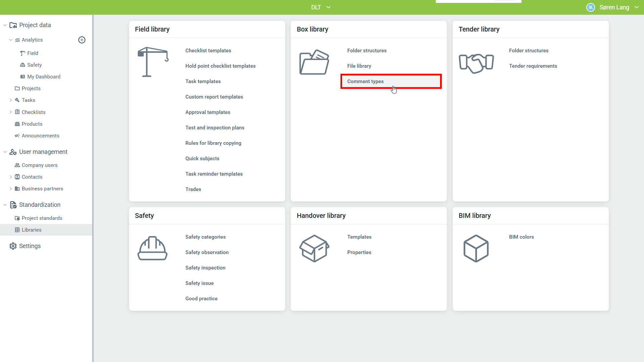
Task: Expand the Tasks tree item
Action: 11,100
